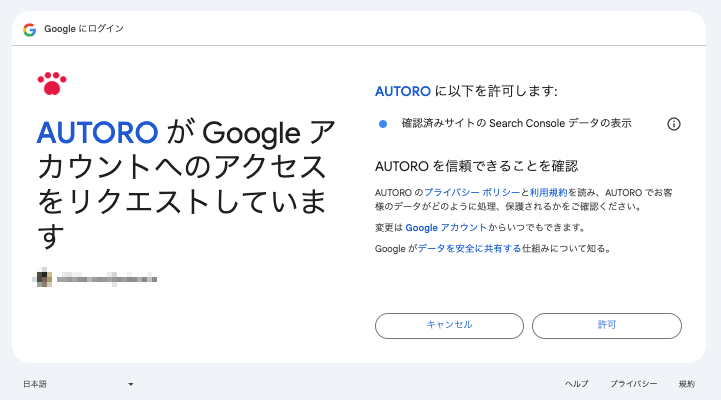Image resolution: width=721 pixels, height=400 pixels.
Task: Expand the 日本語 language dropdown arrow
Action: (131, 384)
